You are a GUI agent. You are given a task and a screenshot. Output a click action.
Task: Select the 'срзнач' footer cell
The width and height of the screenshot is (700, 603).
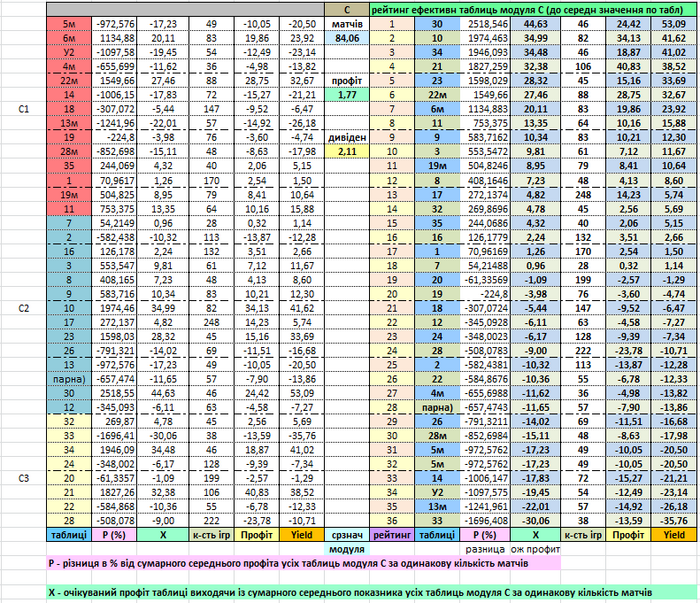click(x=347, y=535)
